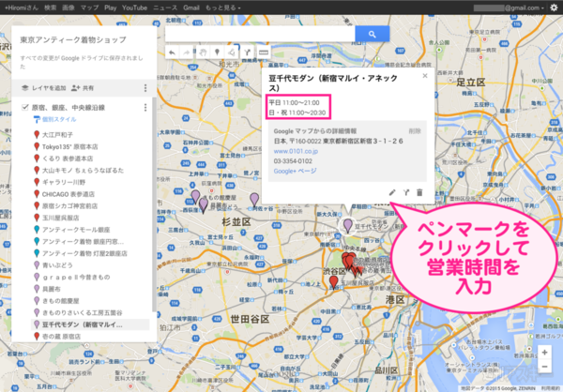Click the red map marker near 池ノ上
563x392 pixels.
[333, 282]
